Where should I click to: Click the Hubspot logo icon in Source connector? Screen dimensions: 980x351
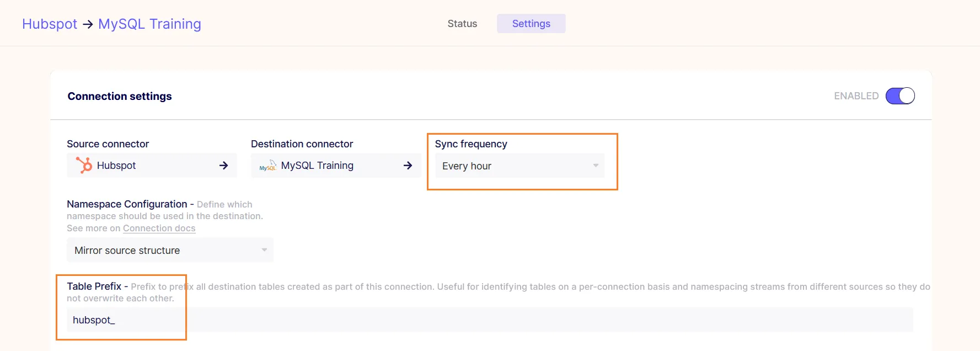(x=84, y=165)
